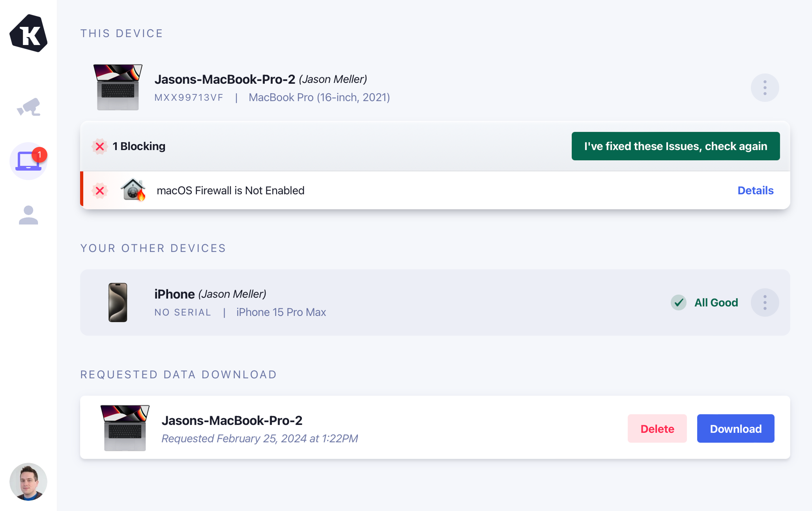
Task: Open the MacBook Pro three-dot menu
Action: (765, 88)
